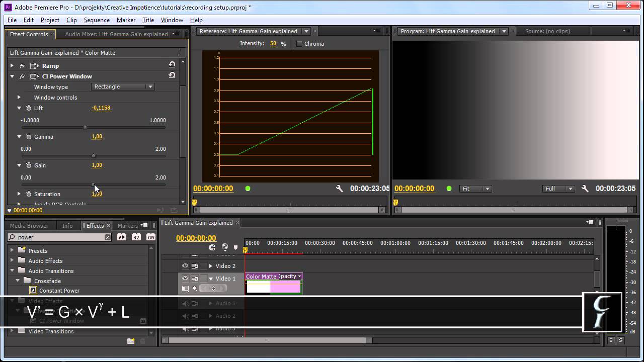Collapse the CI Power Window effect
Viewport: 644px width, 362px height.
[12, 76]
